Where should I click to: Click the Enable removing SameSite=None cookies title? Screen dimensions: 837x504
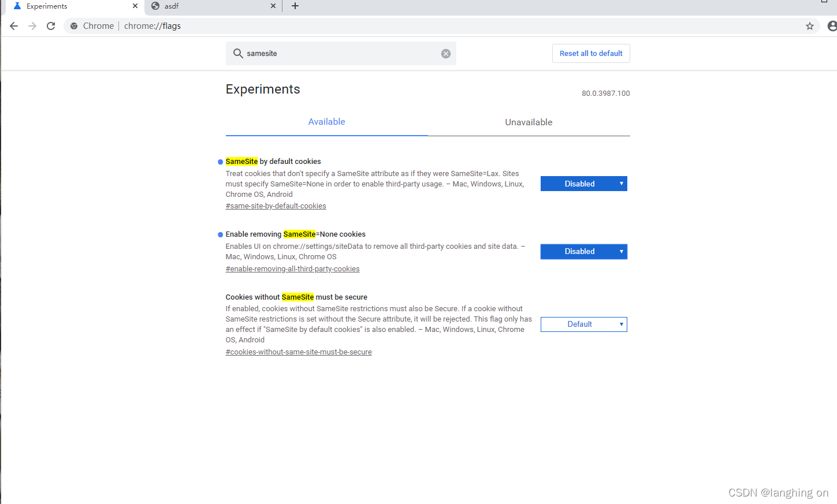[x=296, y=234]
